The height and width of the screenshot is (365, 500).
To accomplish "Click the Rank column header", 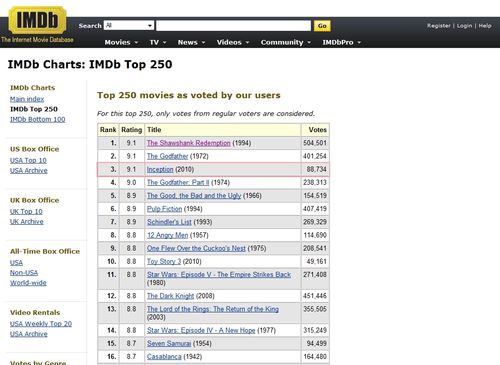I will coord(108,130).
